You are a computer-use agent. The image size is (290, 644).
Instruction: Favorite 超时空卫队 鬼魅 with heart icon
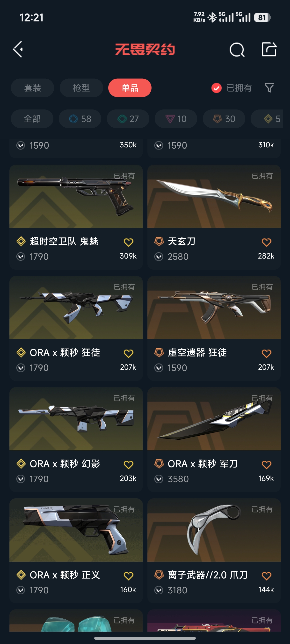click(129, 242)
